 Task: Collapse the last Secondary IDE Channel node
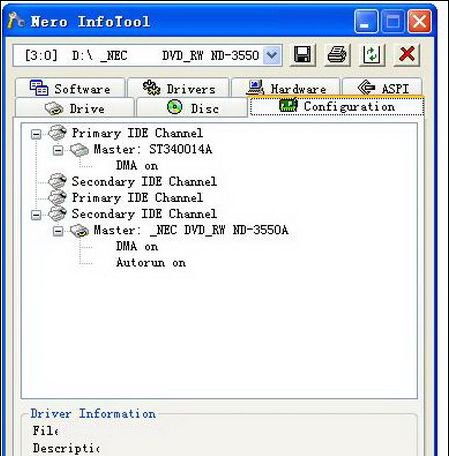pyautogui.click(x=36, y=215)
